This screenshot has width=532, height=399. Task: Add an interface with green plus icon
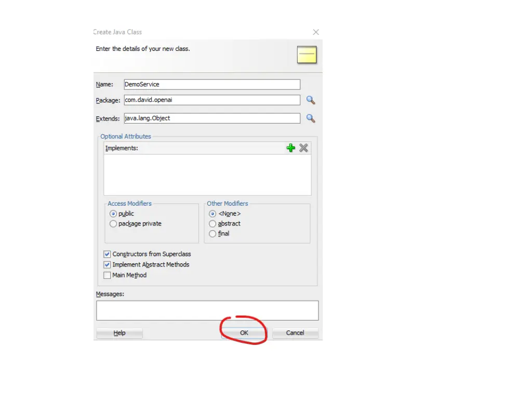coord(291,148)
